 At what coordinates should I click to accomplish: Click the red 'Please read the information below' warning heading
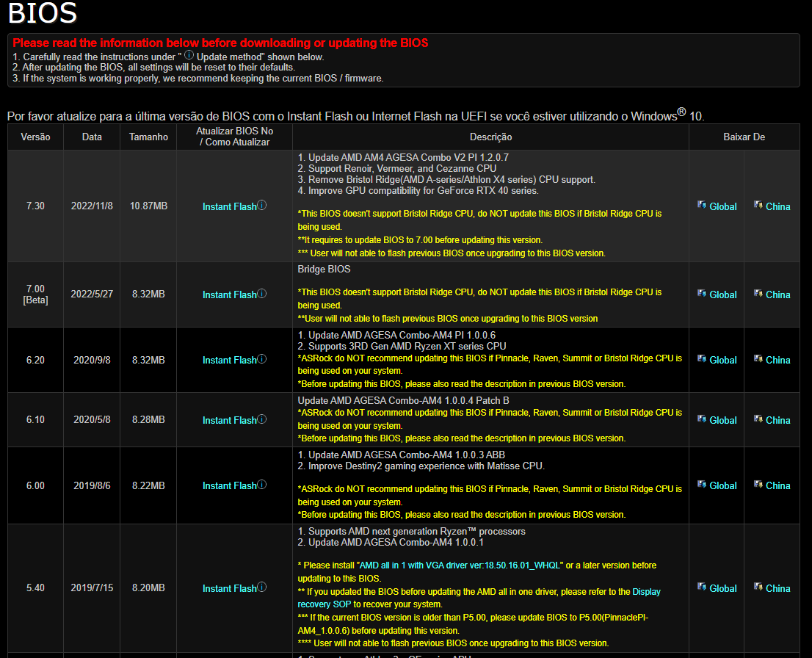tap(220, 43)
